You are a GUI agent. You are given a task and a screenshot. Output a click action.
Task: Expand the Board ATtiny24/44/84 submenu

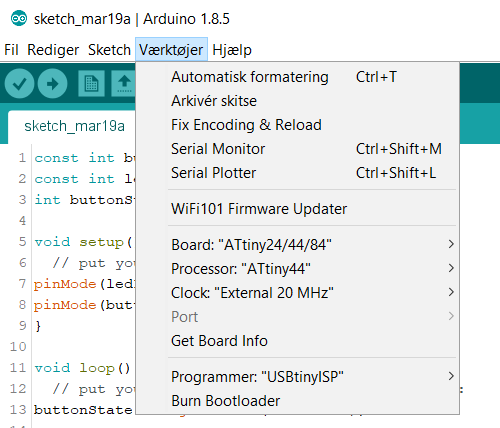(x=298, y=245)
